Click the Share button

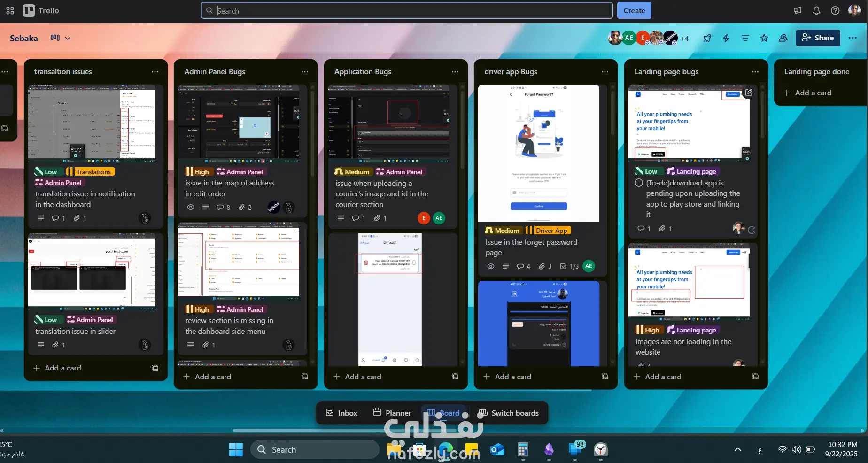point(818,38)
